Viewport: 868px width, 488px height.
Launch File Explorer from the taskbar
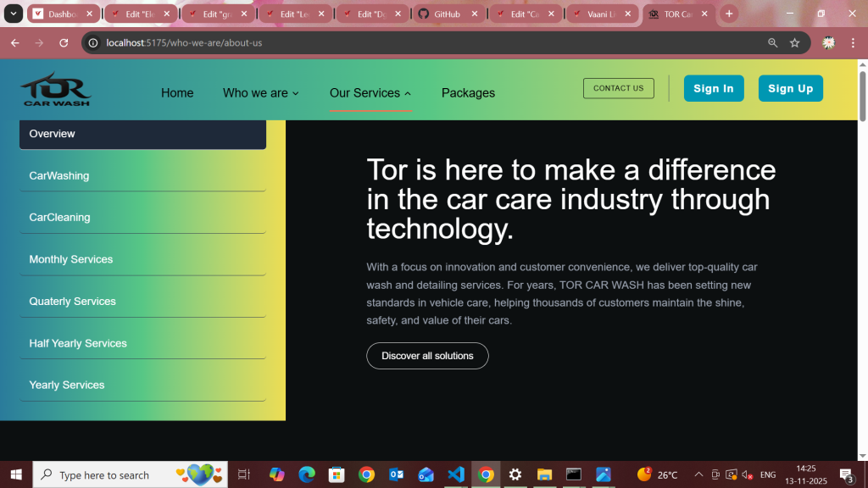(544, 474)
